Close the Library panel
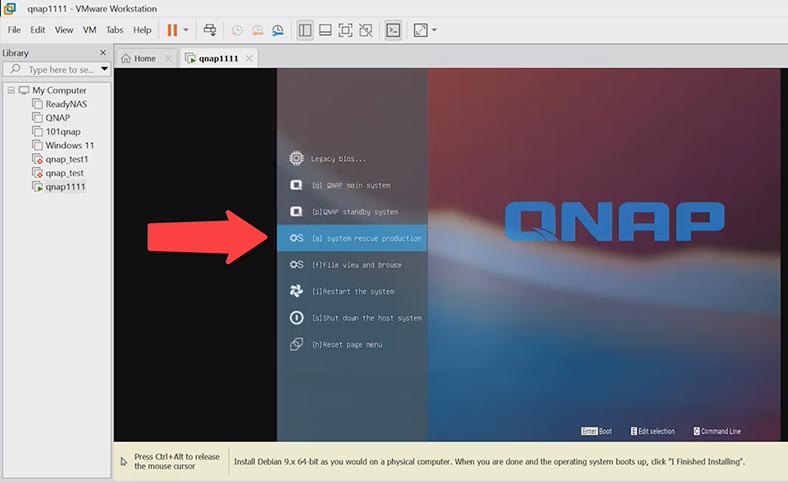 pyautogui.click(x=103, y=53)
